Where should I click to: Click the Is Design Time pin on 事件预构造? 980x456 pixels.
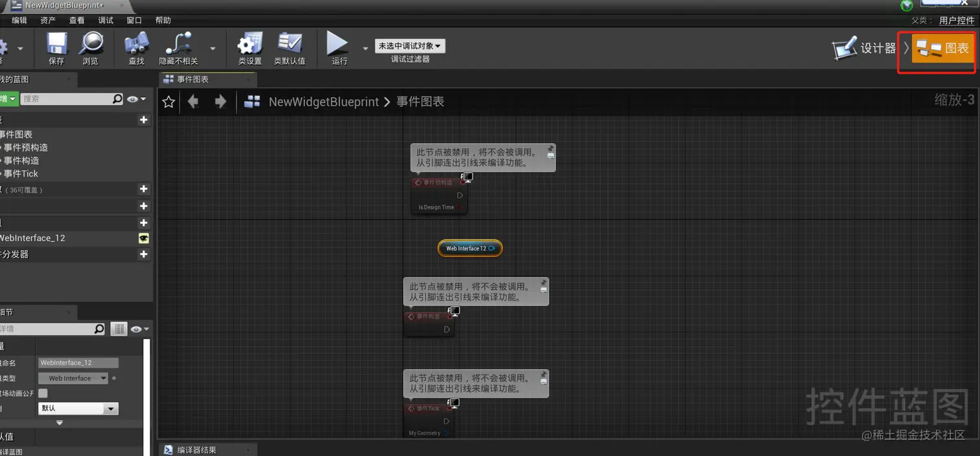[458, 207]
